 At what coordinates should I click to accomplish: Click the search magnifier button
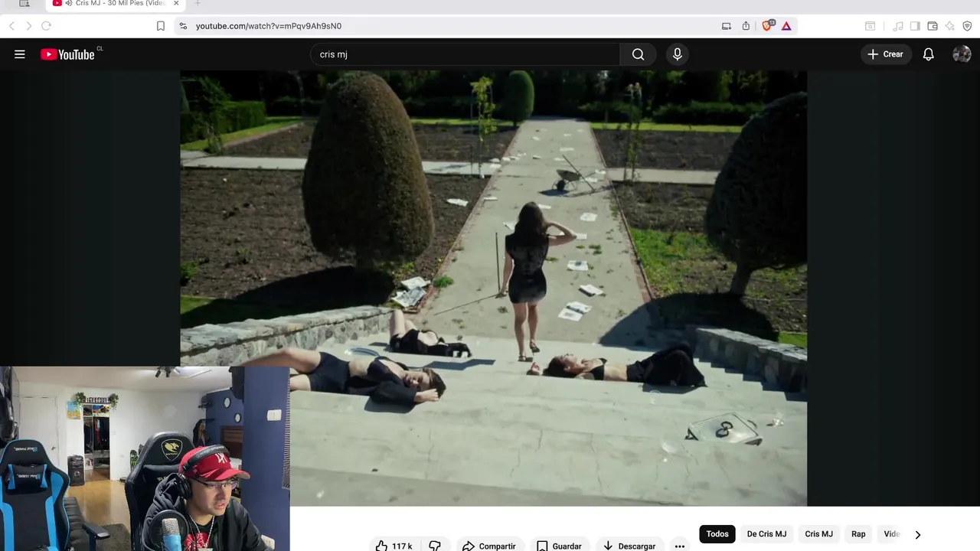point(639,54)
